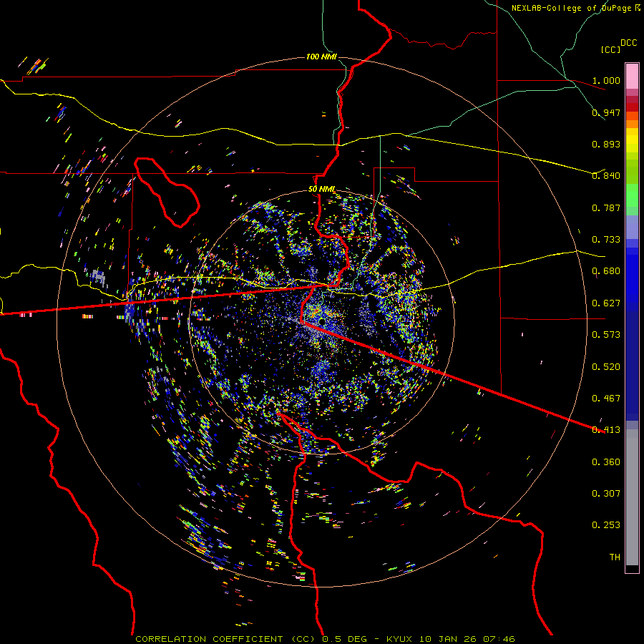
Task: Click the 50 NMI range ring label
Action: click(321, 190)
